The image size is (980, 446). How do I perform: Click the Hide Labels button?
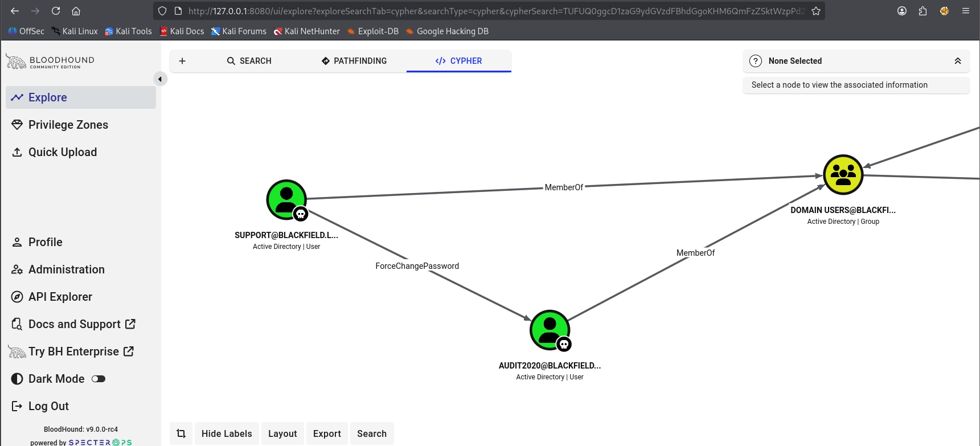tap(227, 433)
